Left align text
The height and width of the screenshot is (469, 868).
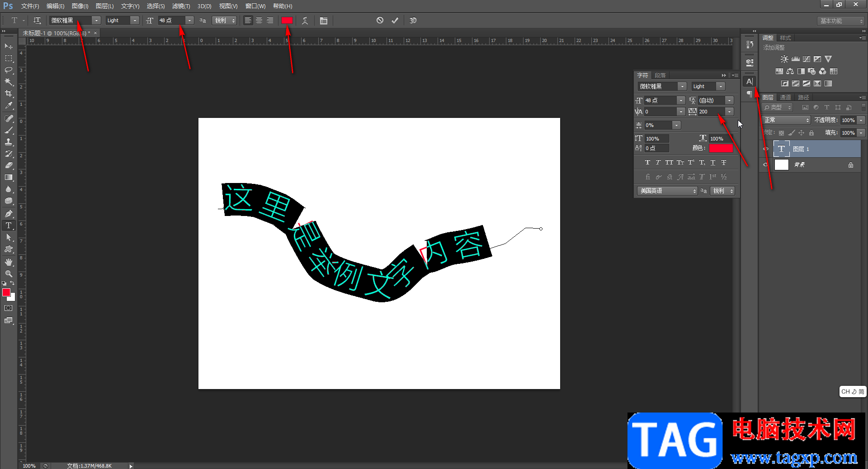point(248,20)
